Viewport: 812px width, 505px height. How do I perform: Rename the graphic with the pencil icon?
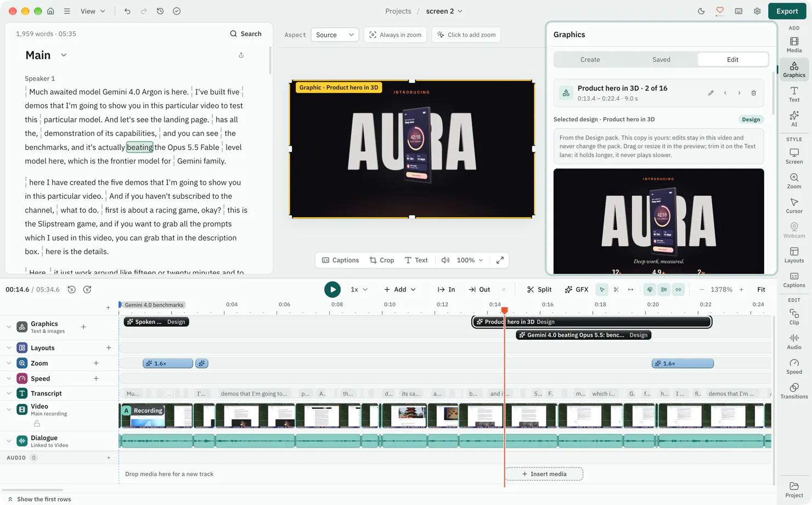[711, 93]
